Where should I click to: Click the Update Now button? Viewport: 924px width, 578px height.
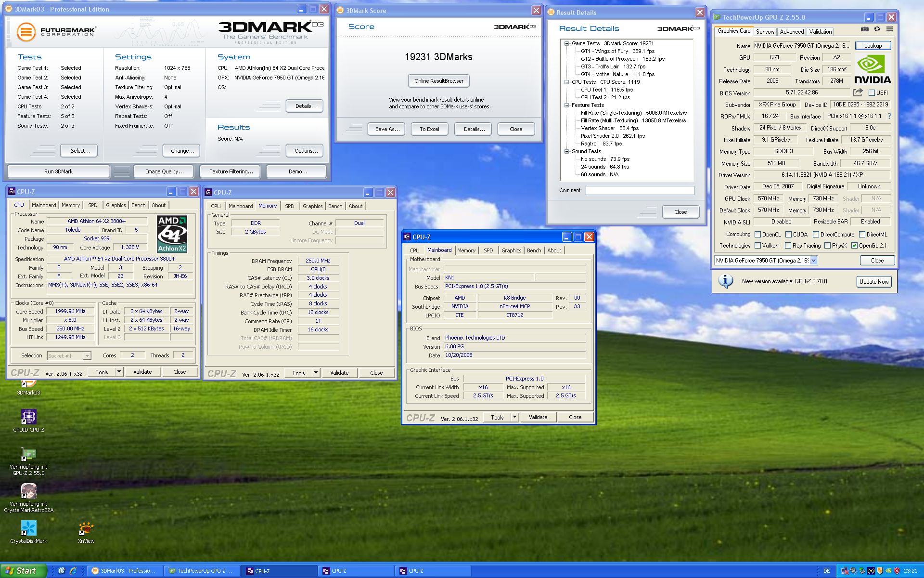click(874, 282)
